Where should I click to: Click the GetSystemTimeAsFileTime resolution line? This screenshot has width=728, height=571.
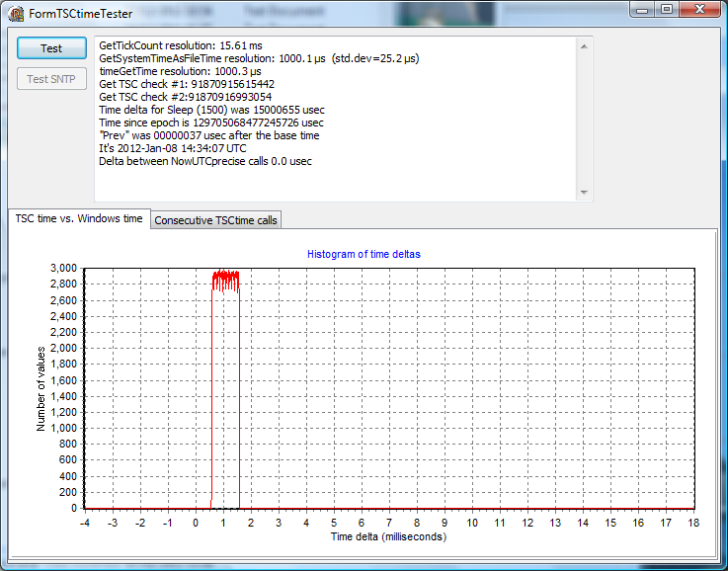point(259,58)
